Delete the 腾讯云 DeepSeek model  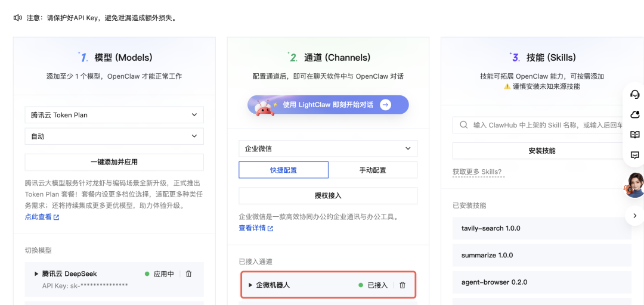pyautogui.click(x=188, y=274)
